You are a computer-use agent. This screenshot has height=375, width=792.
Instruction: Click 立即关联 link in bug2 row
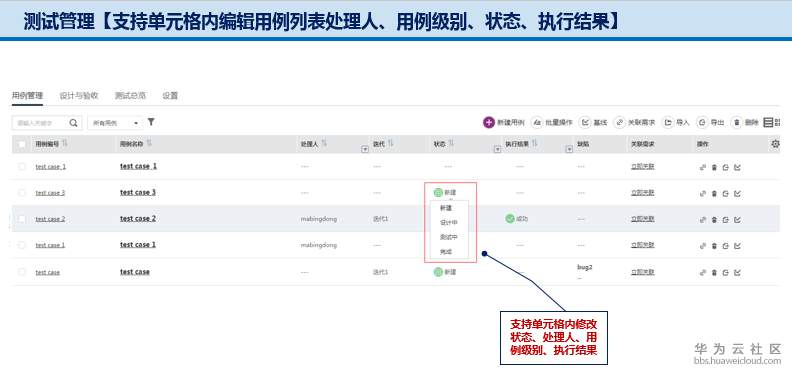click(642, 272)
